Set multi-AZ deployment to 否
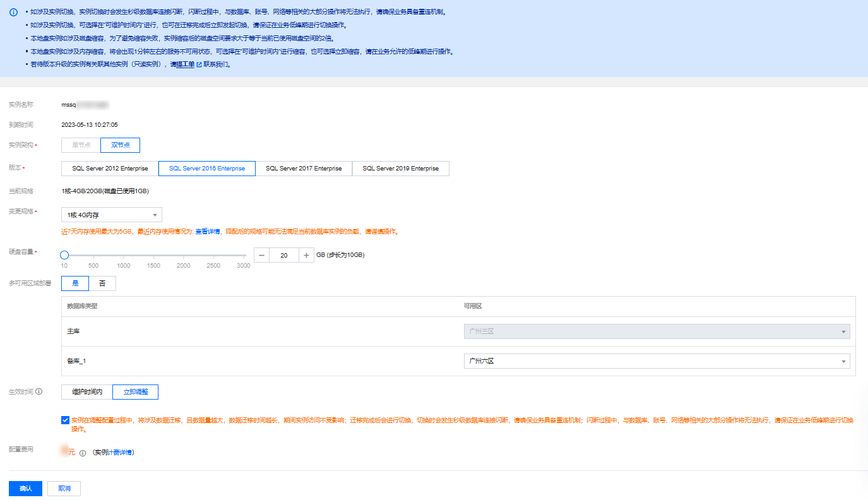868x500 pixels. click(x=102, y=283)
